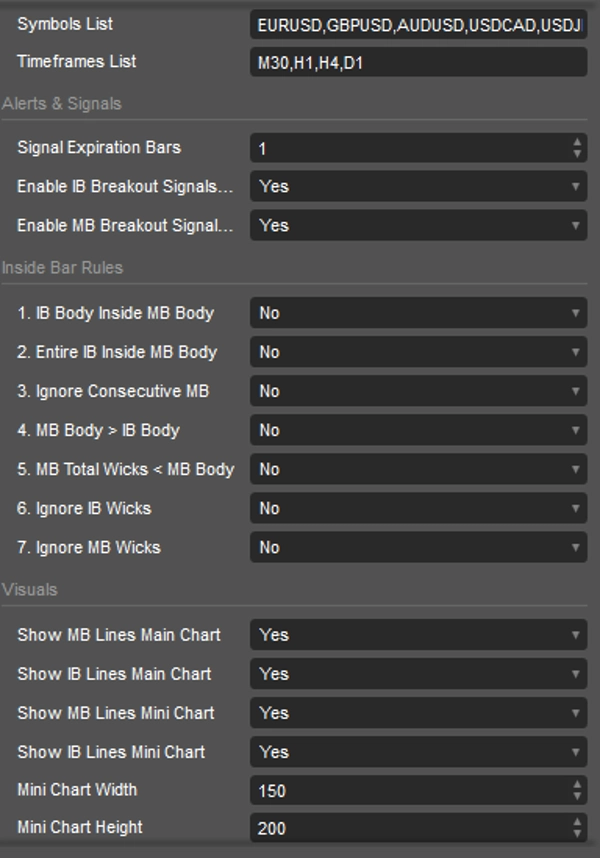Screen dimensions: 600x858
Task: Change IB Body Inside MB Body setting
Action: (420, 313)
